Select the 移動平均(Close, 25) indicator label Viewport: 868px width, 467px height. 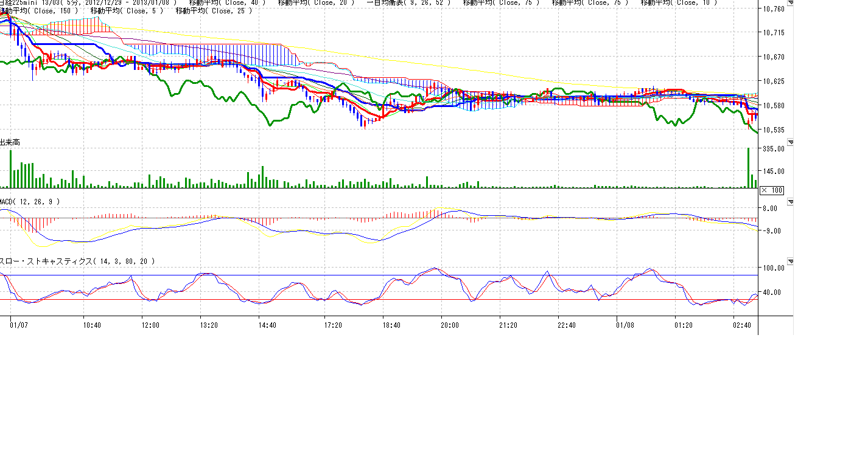213,10
